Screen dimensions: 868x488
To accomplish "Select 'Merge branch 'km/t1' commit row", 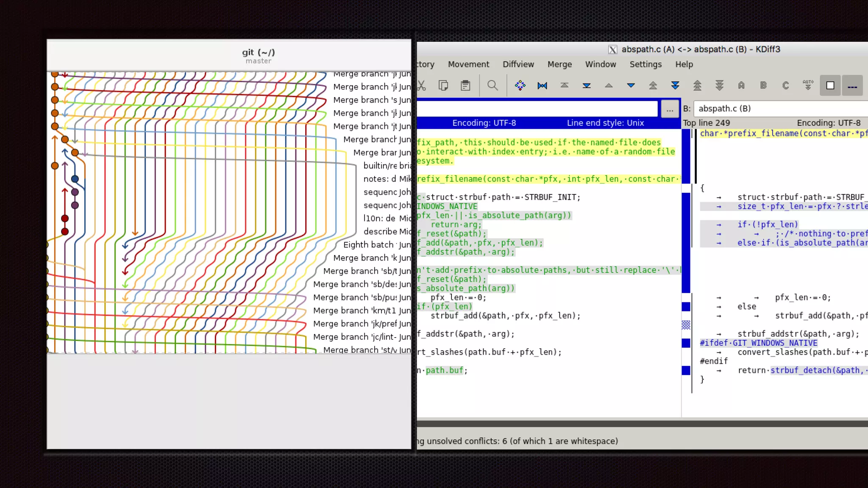I will [354, 311].
